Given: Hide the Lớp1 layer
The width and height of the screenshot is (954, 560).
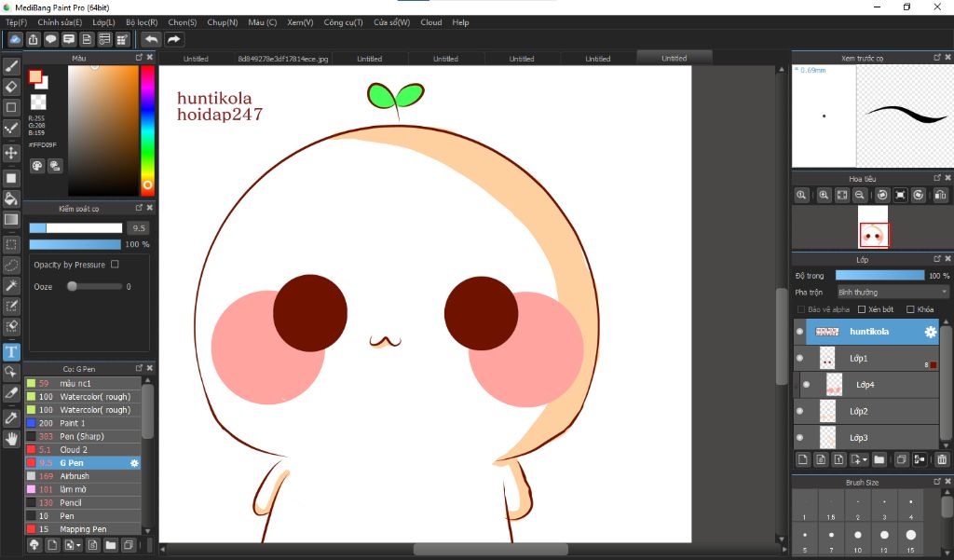Looking at the screenshot, I should click(x=800, y=358).
